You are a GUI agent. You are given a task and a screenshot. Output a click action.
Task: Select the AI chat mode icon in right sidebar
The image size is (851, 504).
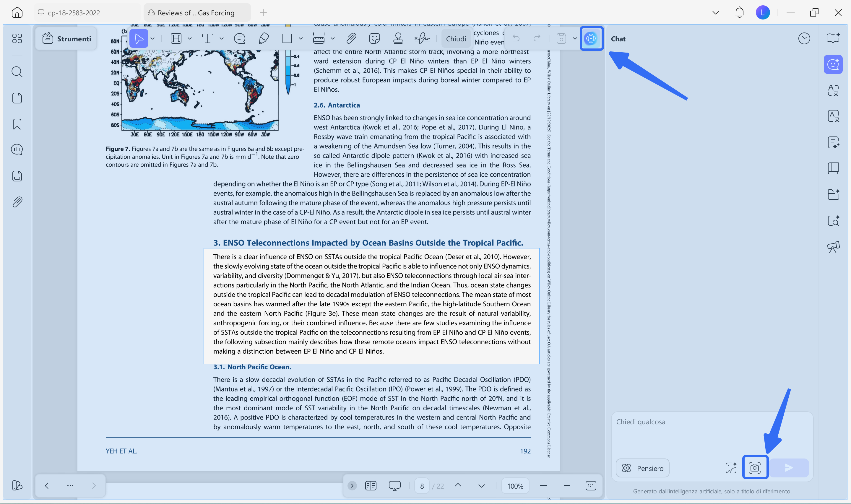[833, 64]
